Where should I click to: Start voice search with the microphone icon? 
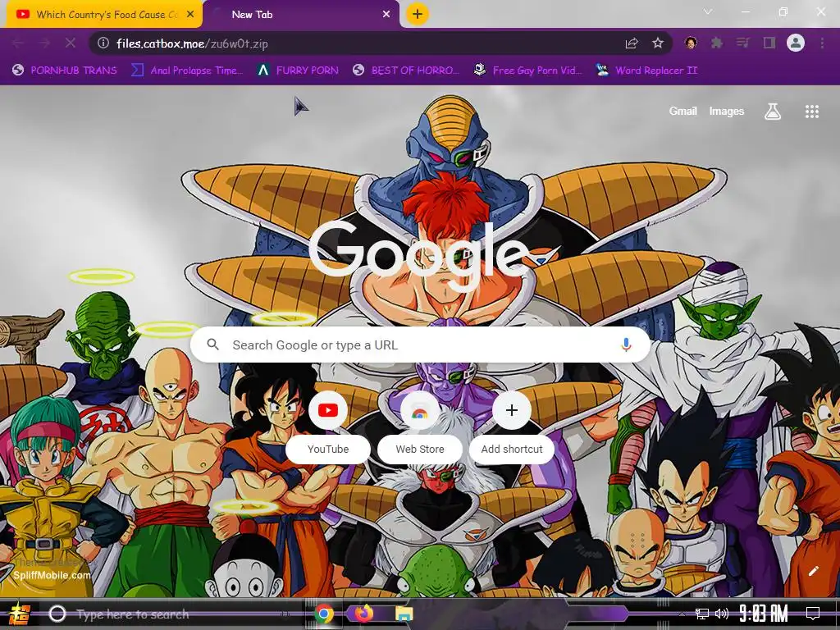point(626,345)
